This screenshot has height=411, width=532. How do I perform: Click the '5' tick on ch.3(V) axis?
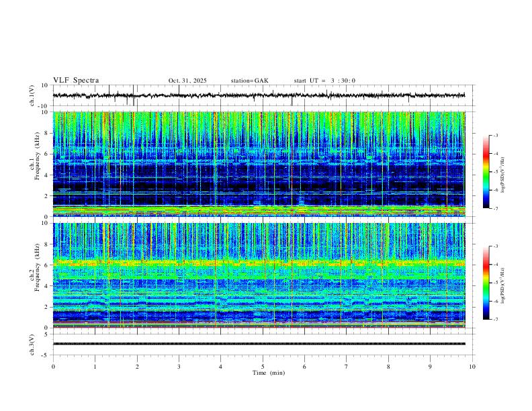tap(47, 334)
